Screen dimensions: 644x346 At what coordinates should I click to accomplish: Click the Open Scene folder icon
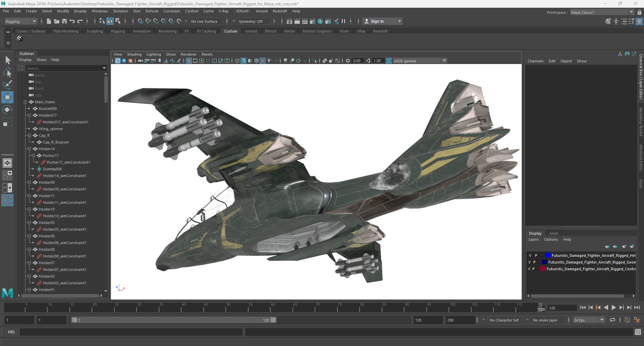tap(57, 21)
